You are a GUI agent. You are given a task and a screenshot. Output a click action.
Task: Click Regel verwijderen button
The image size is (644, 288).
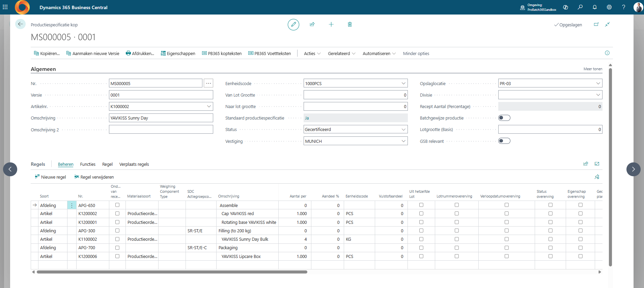click(x=94, y=177)
